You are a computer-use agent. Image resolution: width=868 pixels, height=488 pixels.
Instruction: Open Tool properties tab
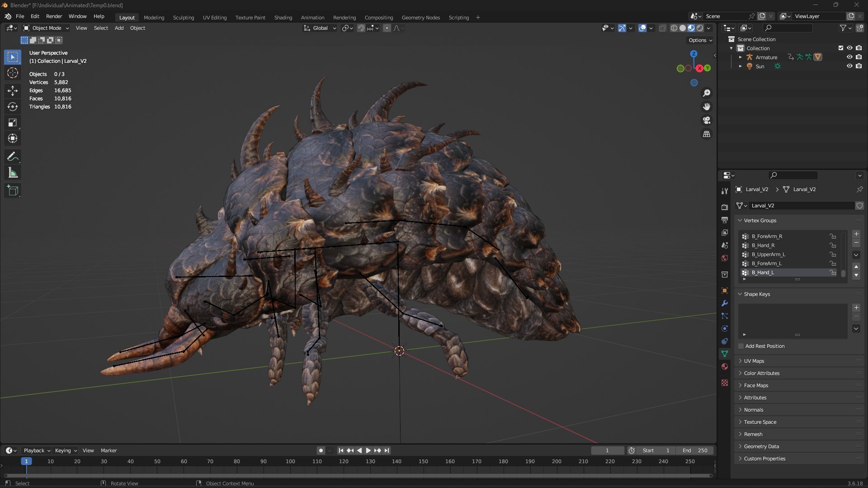coord(725,191)
